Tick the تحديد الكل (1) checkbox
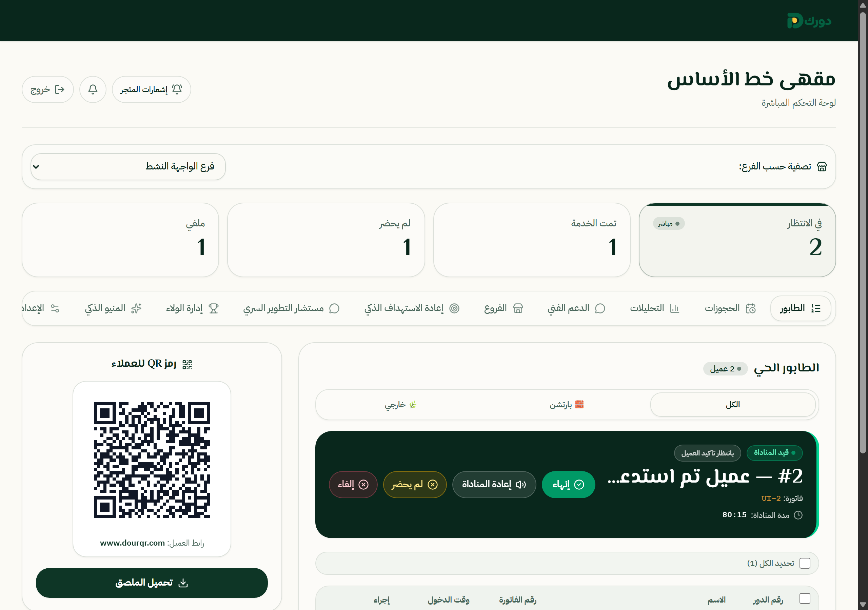This screenshot has height=610, width=868. [805, 564]
